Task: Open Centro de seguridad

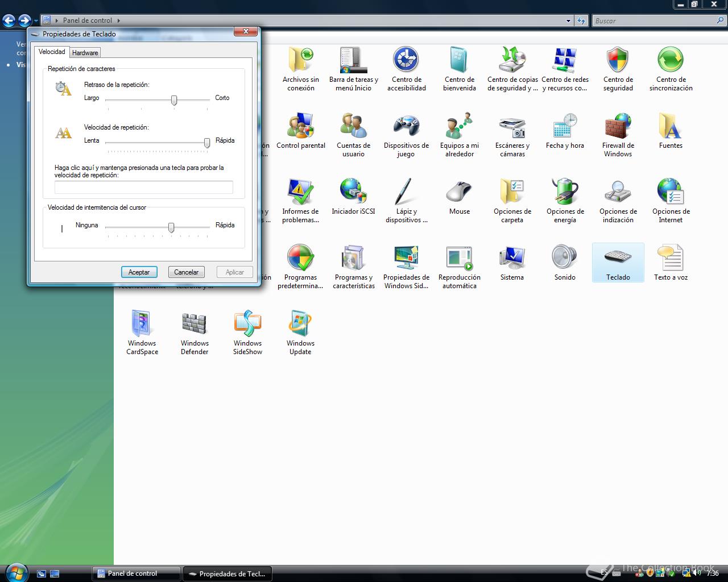Action: click(x=618, y=69)
